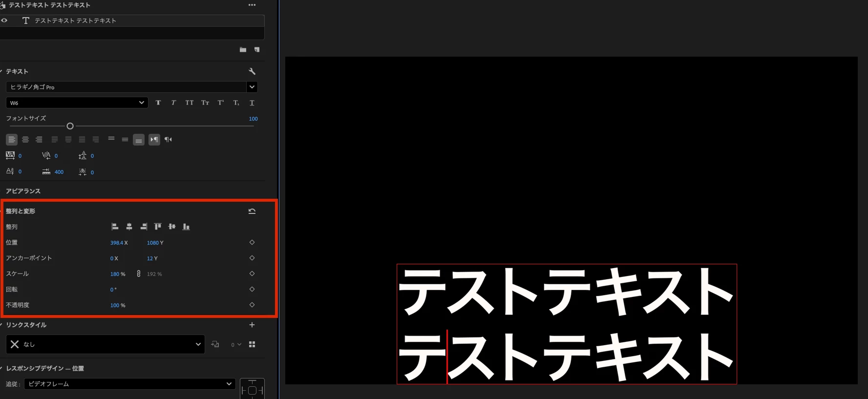
Task: Open the panel three-dots menu
Action: point(252,5)
